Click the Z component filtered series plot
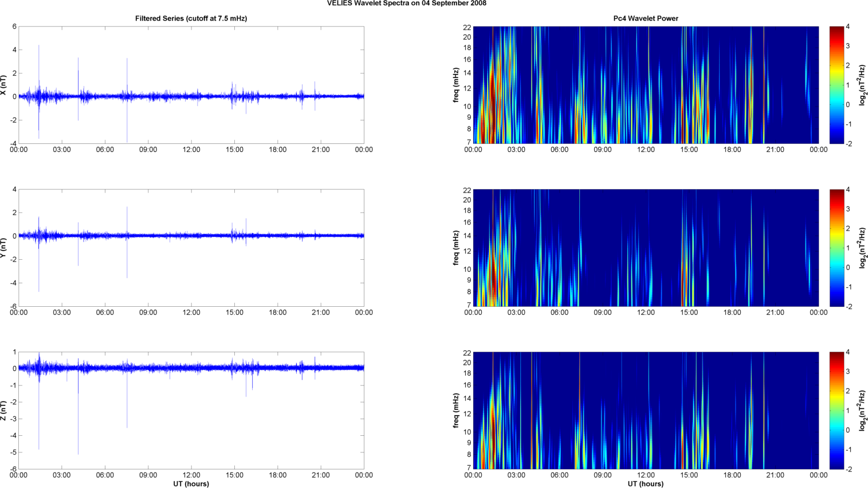Screen dimensions: 868x488 click(191, 411)
